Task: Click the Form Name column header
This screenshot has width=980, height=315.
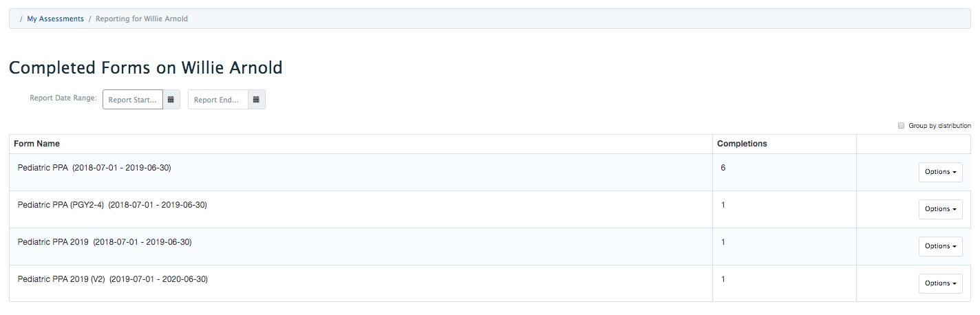Action: pos(36,144)
